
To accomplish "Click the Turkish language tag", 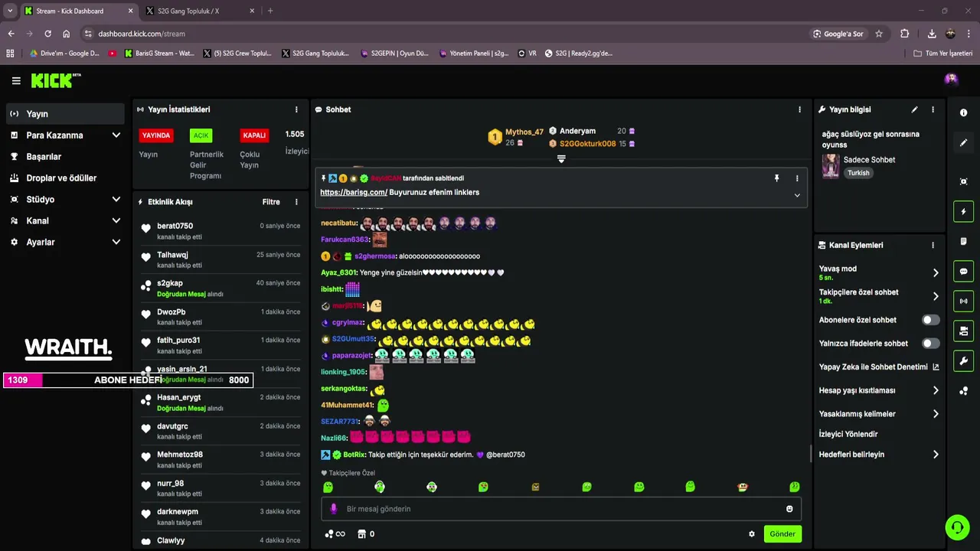I will (x=858, y=173).
